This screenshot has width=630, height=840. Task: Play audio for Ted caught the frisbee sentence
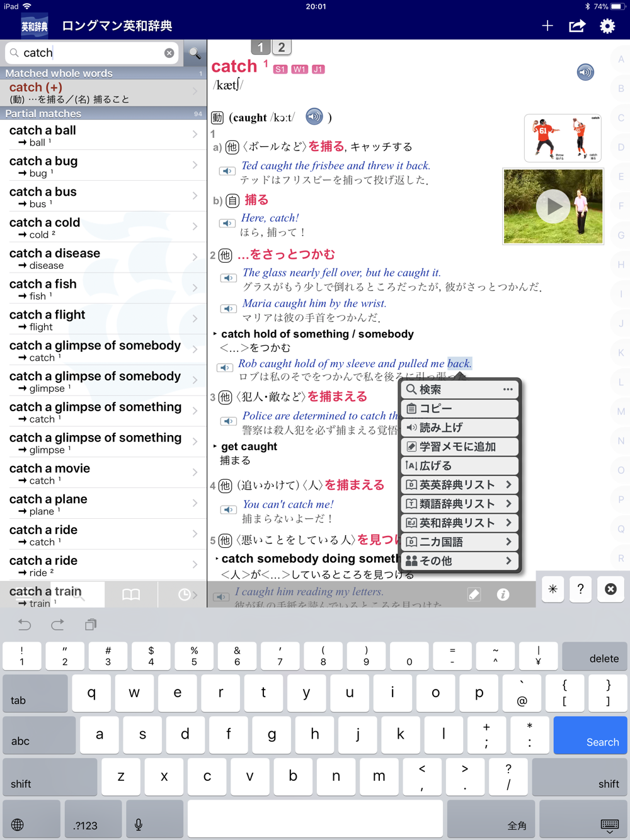point(227,171)
